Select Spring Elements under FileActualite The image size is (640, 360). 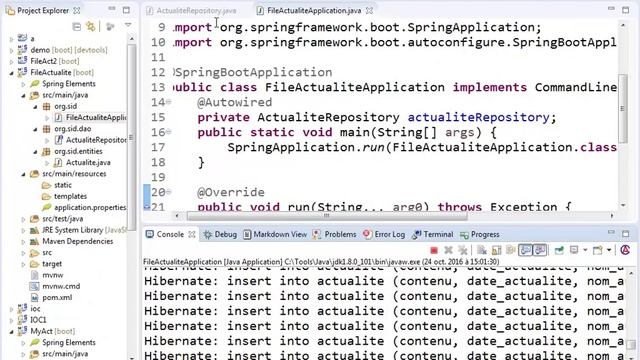tap(63, 84)
